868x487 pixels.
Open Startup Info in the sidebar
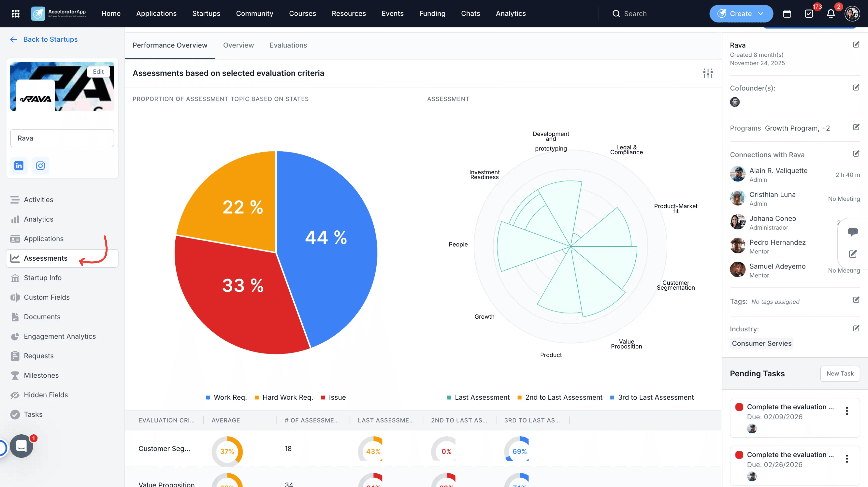(x=62, y=278)
